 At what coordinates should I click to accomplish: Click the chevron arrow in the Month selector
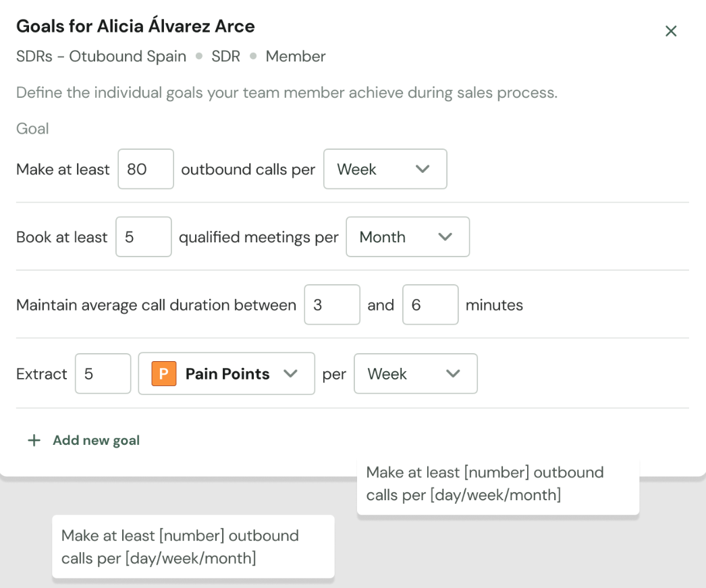tap(445, 237)
